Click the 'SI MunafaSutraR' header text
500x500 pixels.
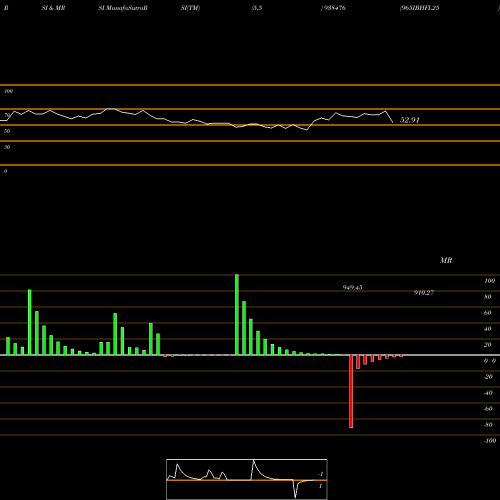point(123,8)
